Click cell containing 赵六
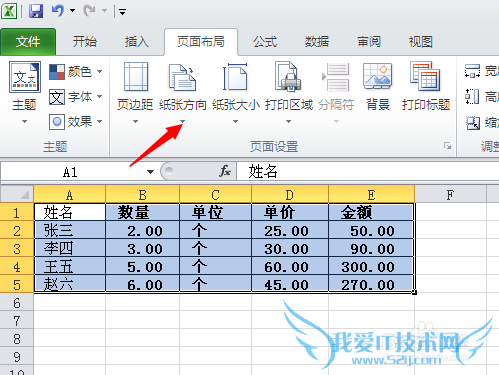This screenshot has height=375, width=499. click(x=70, y=284)
